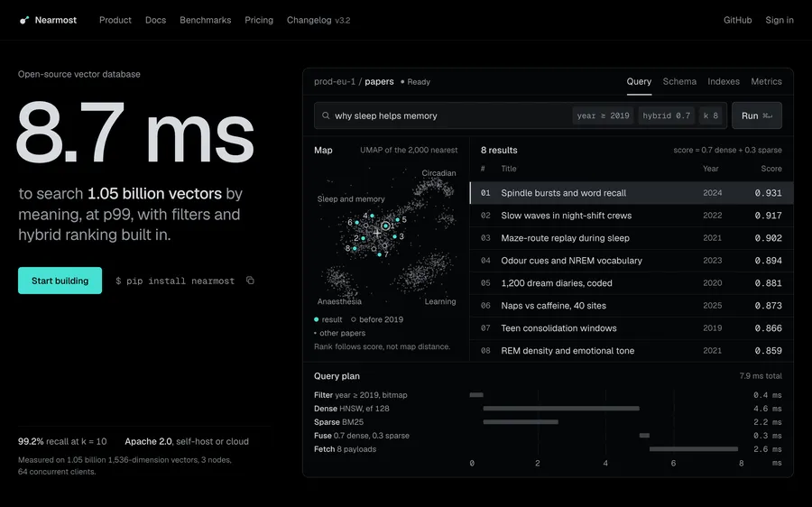
Task: Click the '99.2% recall at k = 10' stat
Action: pyautogui.click(x=62, y=441)
